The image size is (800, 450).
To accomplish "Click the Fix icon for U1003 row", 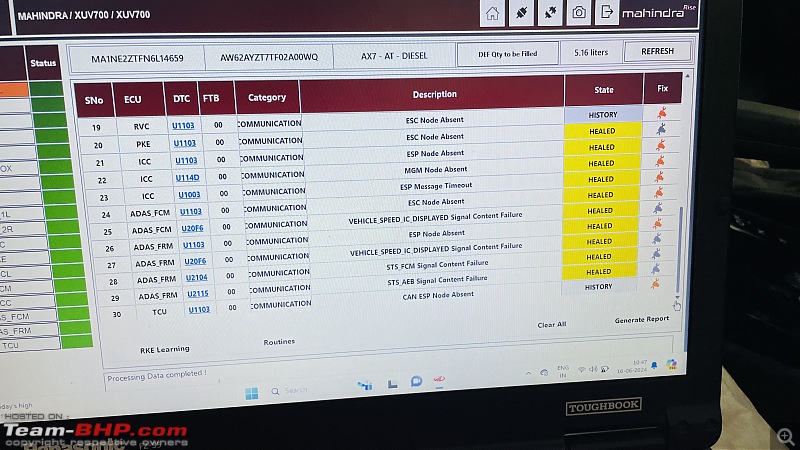I will [659, 177].
